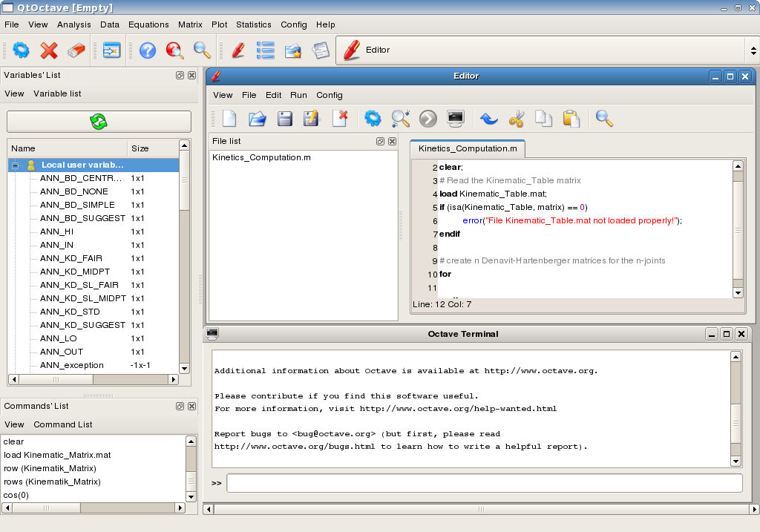Image resolution: width=760 pixels, height=532 pixels.
Task: Open the Equations menu
Action: coord(148,24)
